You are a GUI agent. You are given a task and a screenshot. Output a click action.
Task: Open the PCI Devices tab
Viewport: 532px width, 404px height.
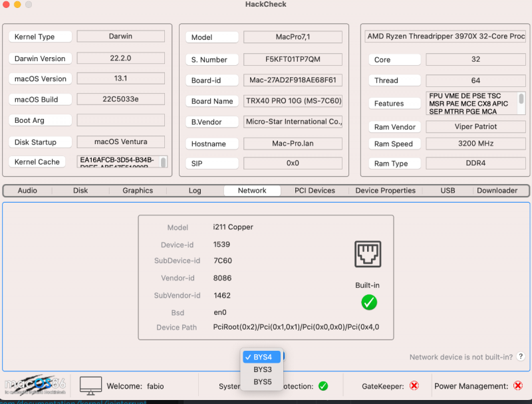point(315,191)
